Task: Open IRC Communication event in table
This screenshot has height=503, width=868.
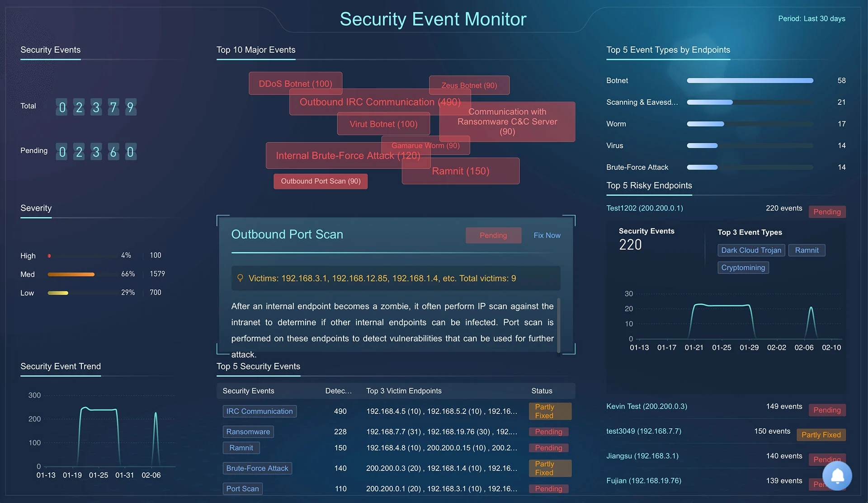Action: point(259,411)
